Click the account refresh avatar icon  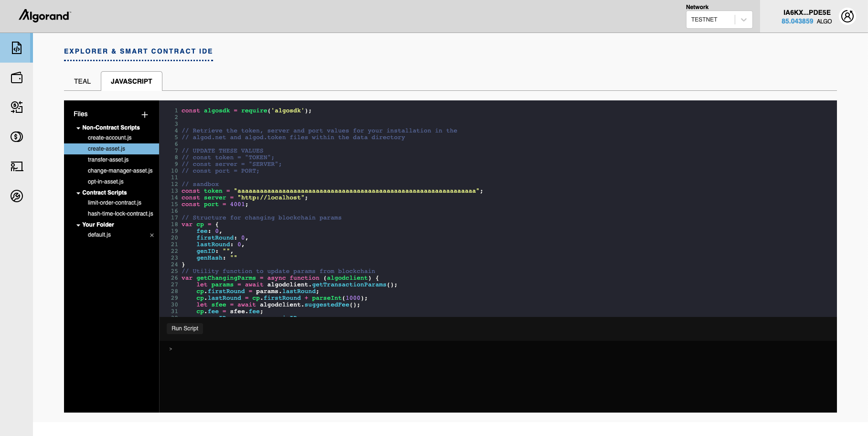pyautogui.click(x=847, y=16)
